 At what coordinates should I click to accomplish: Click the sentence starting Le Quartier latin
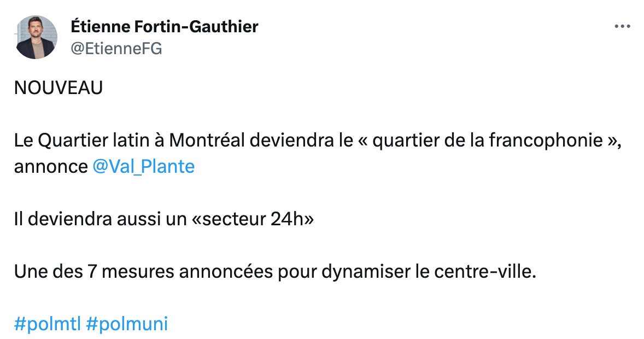318,153
